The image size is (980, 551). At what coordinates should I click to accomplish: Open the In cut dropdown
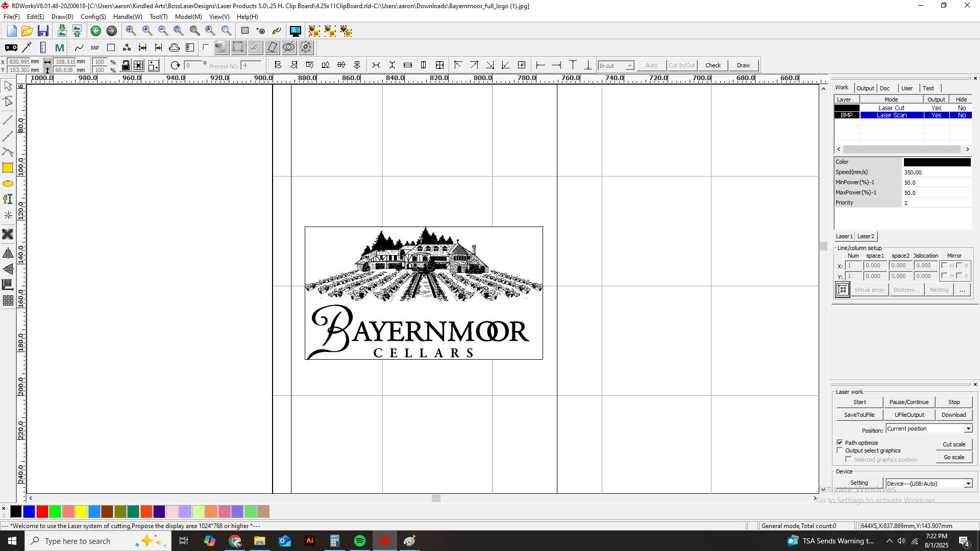pos(616,65)
